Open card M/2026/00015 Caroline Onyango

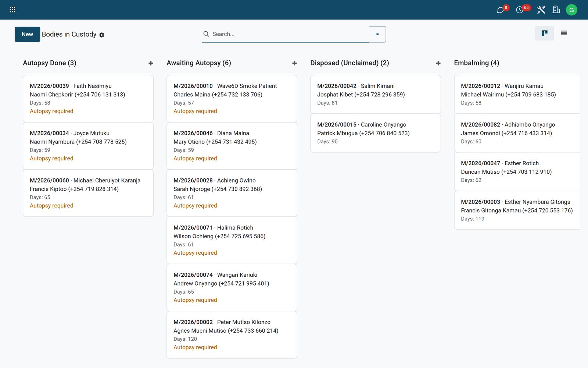(376, 133)
